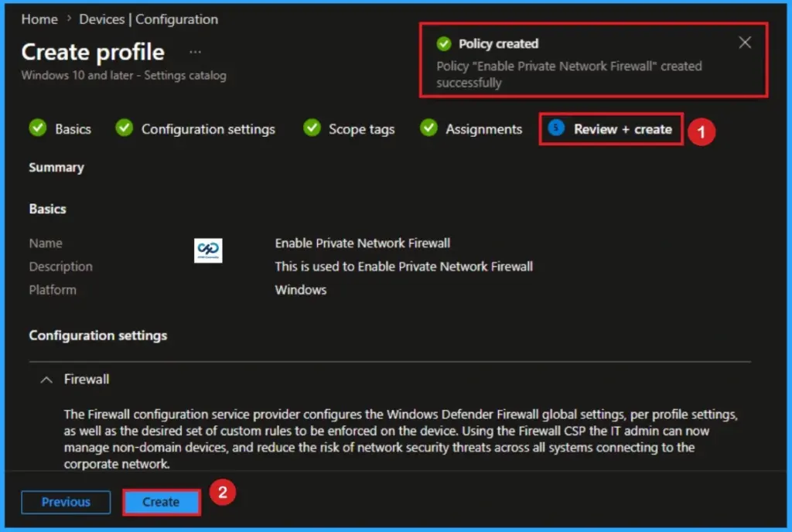
Task: Open Devices | Configuration breadcrumb
Action: pyautogui.click(x=148, y=19)
